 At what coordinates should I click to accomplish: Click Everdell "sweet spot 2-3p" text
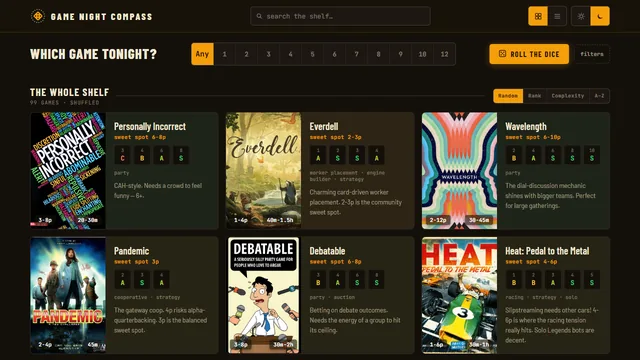point(336,137)
